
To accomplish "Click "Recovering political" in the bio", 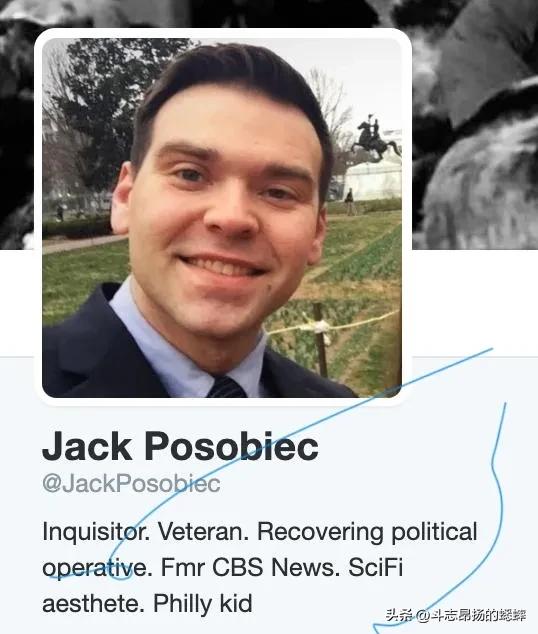I will (x=367, y=532).
